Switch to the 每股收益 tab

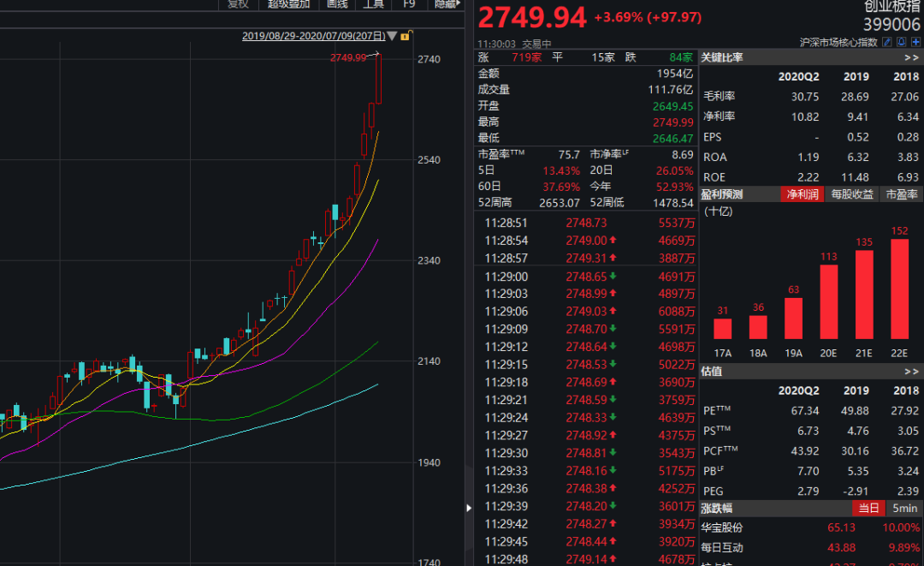tap(851, 194)
